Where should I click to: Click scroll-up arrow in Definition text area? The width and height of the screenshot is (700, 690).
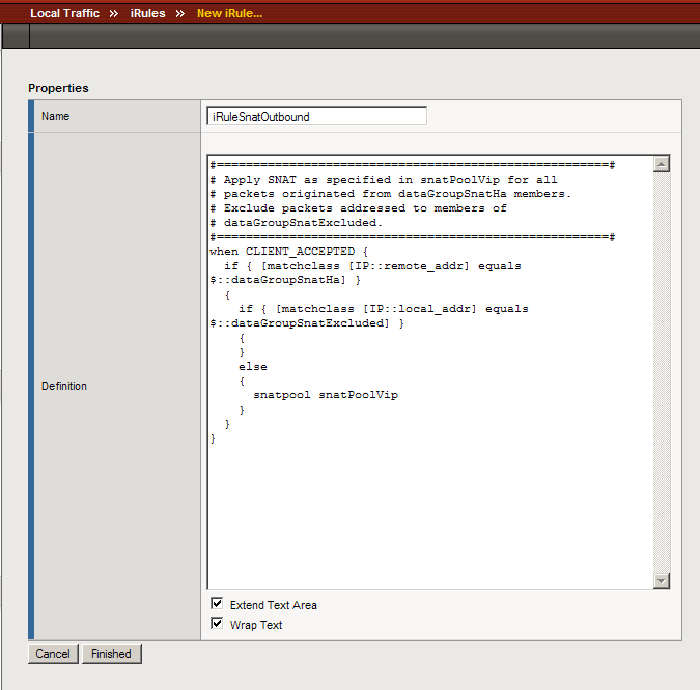click(661, 164)
